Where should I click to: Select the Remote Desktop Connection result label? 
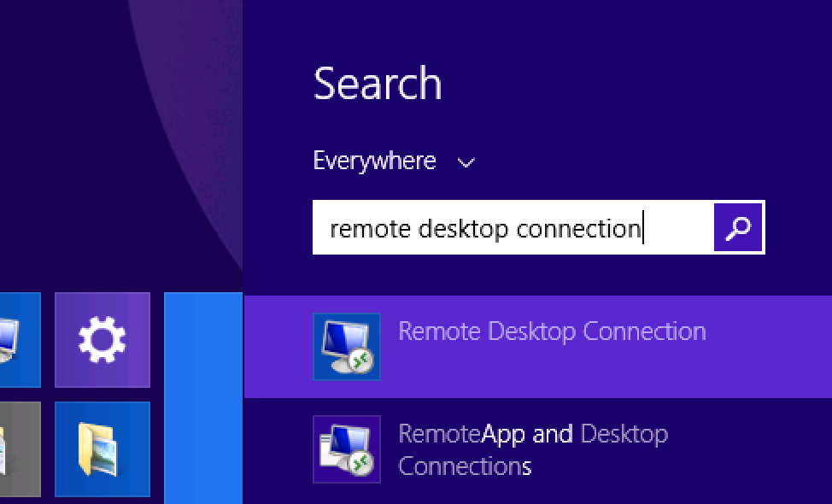coord(552,331)
